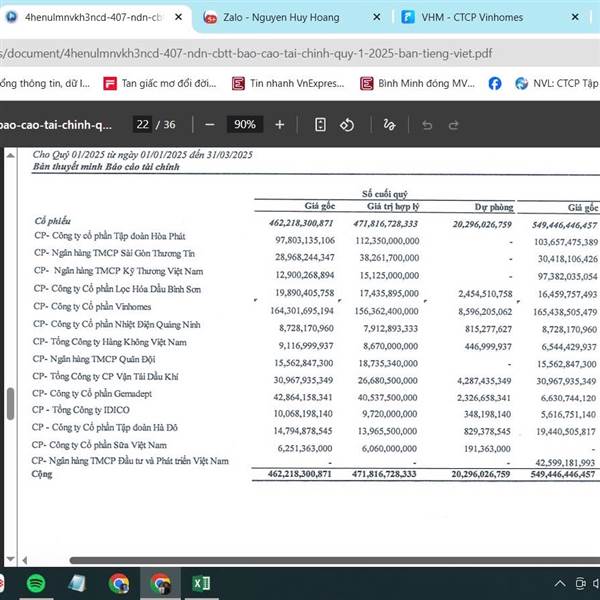Click the horizontal scrollbar thumb

(334, 561)
